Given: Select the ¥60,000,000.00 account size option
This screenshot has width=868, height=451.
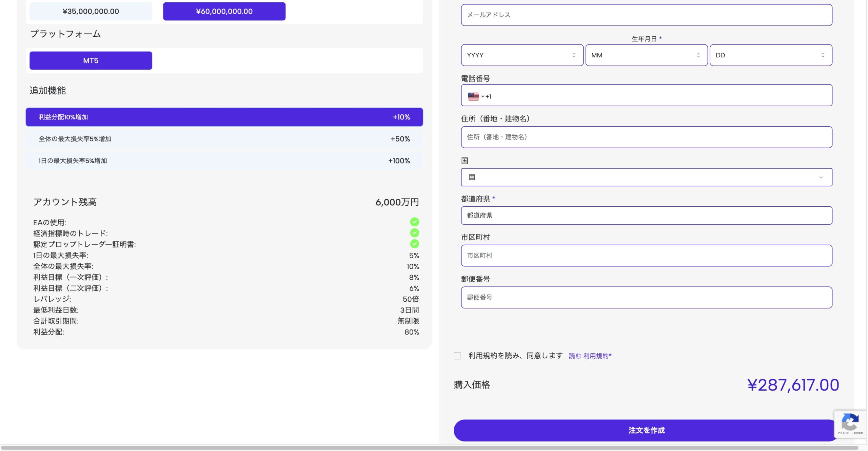Looking at the screenshot, I should pyautogui.click(x=224, y=11).
